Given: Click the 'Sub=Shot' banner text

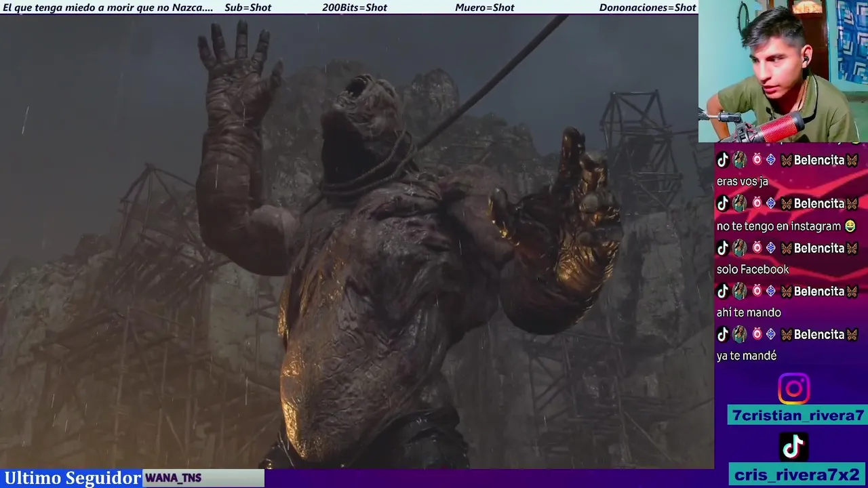Looking at the screenshot, I should [248, 7].
